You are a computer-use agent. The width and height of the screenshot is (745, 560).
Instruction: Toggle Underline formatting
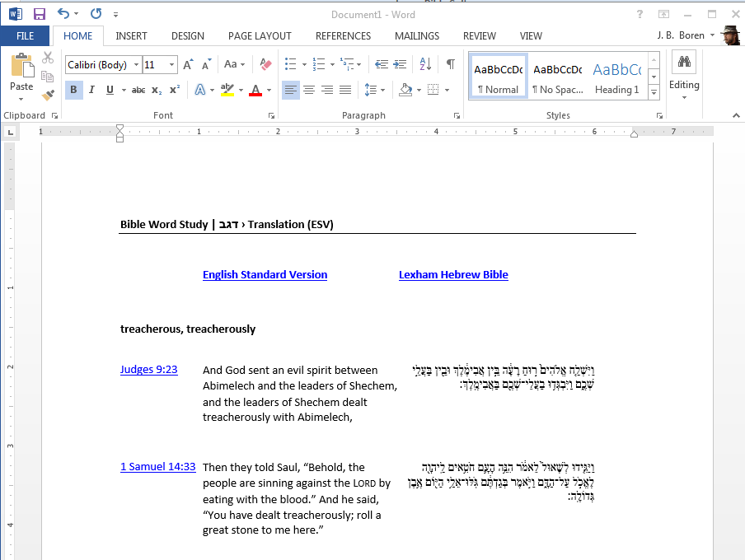pyautogui.click(x=110, y=90)
